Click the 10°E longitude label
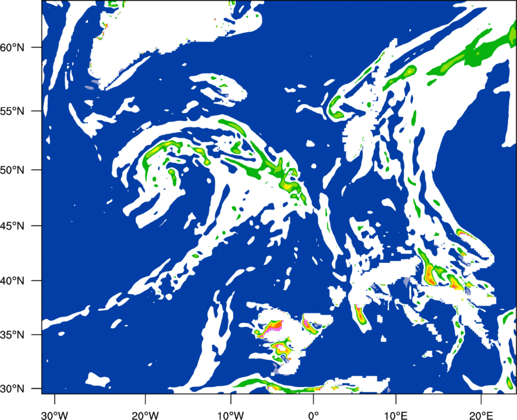The height and width of the screenshot is (420, 517). tap(396, 415)
